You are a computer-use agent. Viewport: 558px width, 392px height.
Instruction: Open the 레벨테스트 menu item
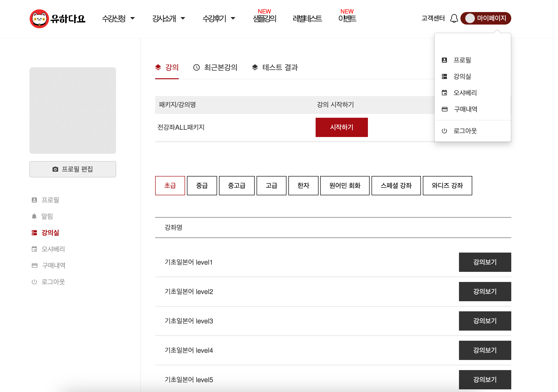click(x=307, y=19)
